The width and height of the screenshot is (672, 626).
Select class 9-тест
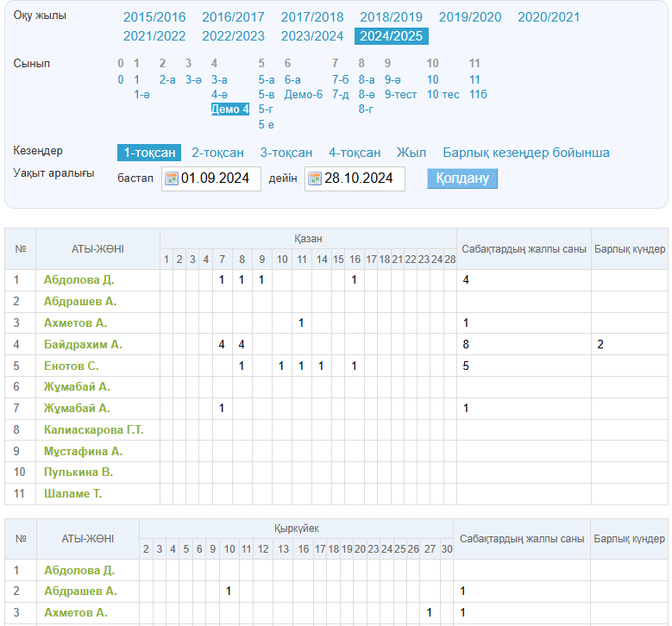(401, 95)
